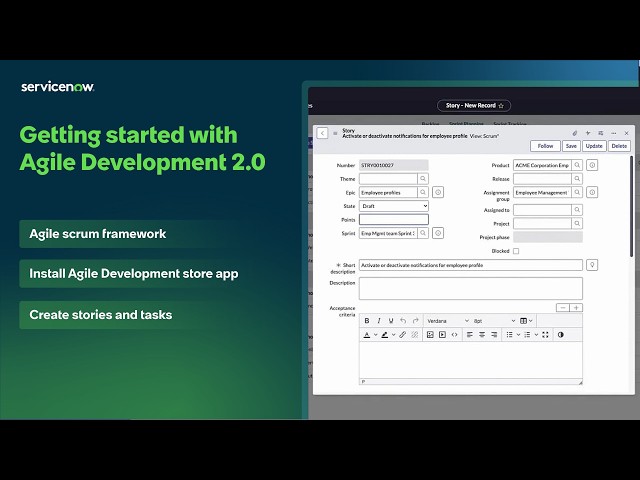Viewport: 640px width, 480px height.
Task: Open the Assignment group lookup magnifier
Action: pyautogui.click(x=577, y=192)
